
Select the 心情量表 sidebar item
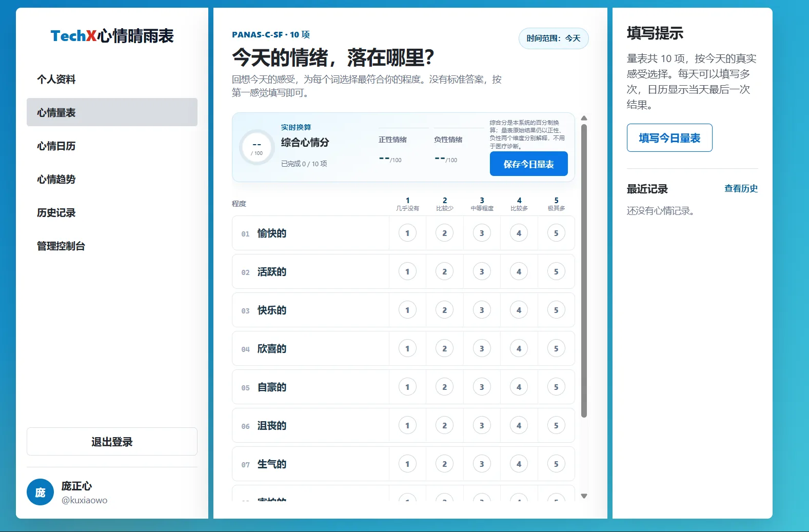tap(112, 112)
